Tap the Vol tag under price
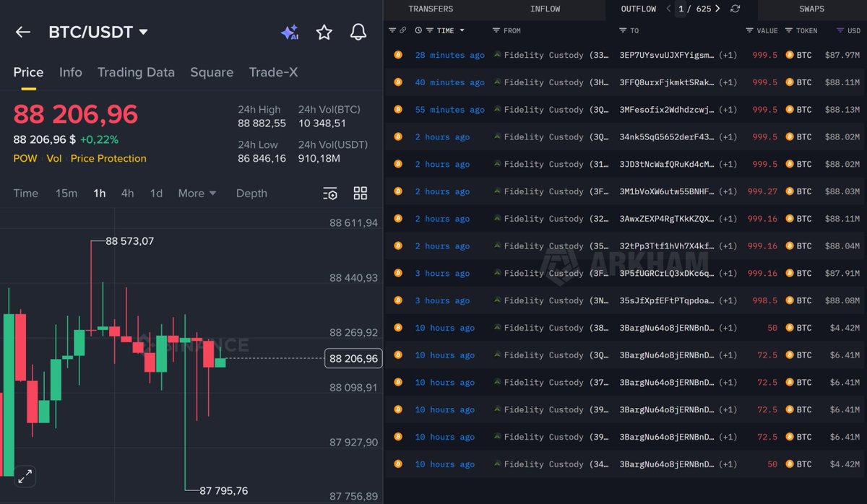The image size is (867, 504). [x=54, y=158]
